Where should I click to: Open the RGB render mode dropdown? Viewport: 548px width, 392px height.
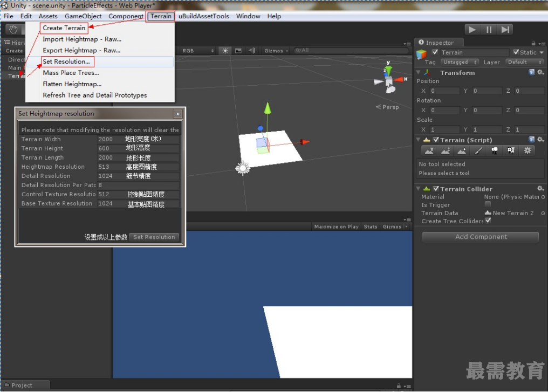click(x=197, y=51)
